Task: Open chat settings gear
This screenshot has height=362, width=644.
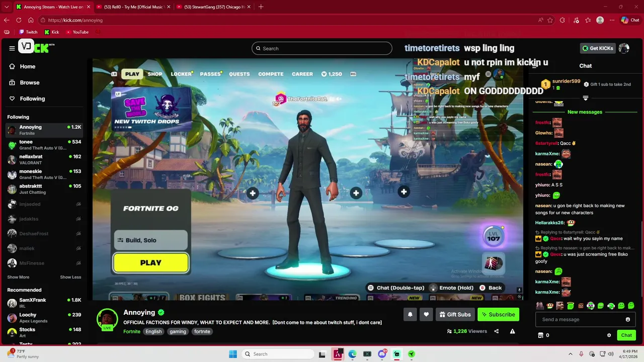Action: [609, 335]
